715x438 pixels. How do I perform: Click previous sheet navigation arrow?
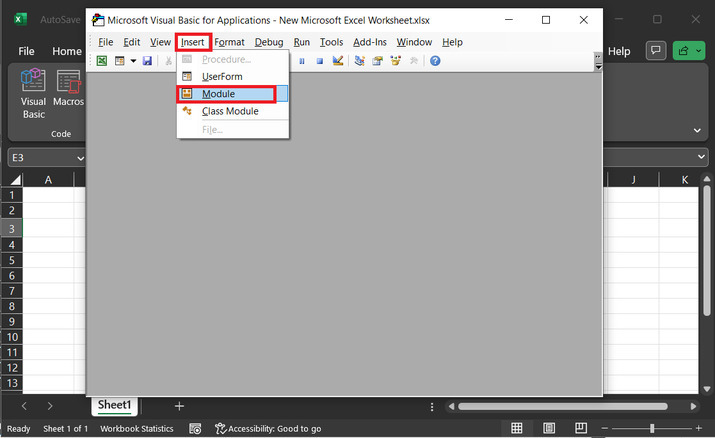[x=25, y=406]
